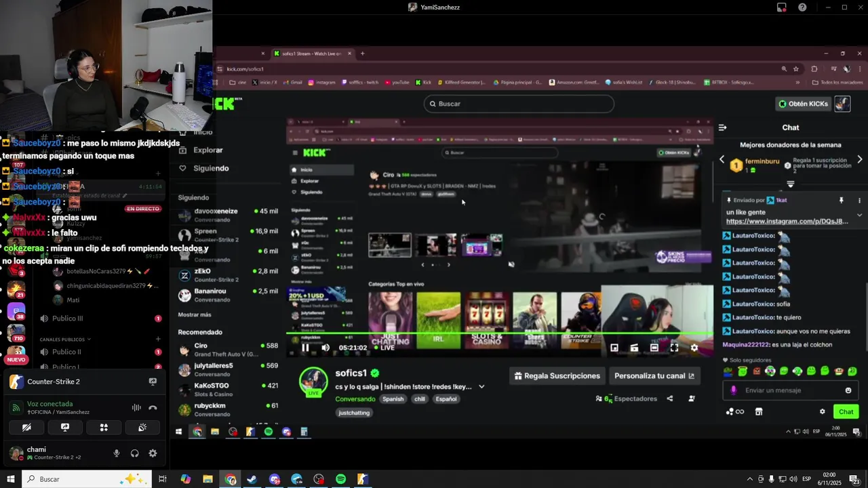Add channel with plus beside CANALES PUBLICOS
Screen dimensions: 868x488
[158, 339]
